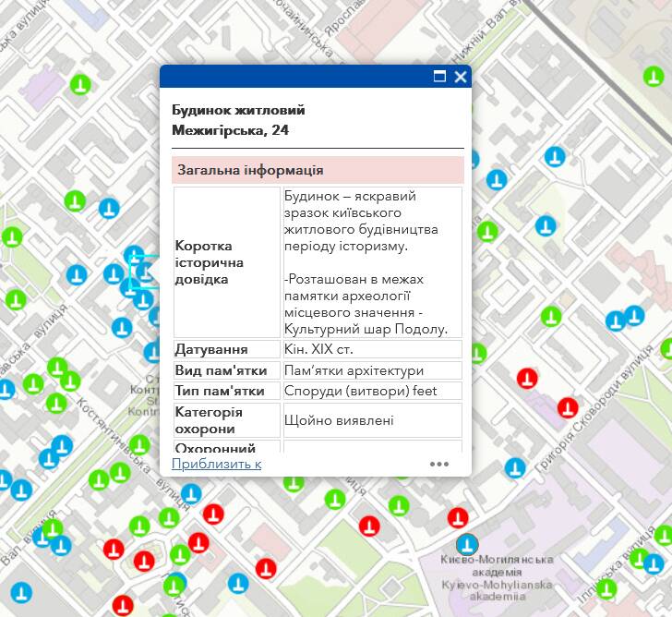Click topmost blue marker right of the popup
Image resolution: width=672 pixels, height=617 pixels.
(x=554, y=156)
